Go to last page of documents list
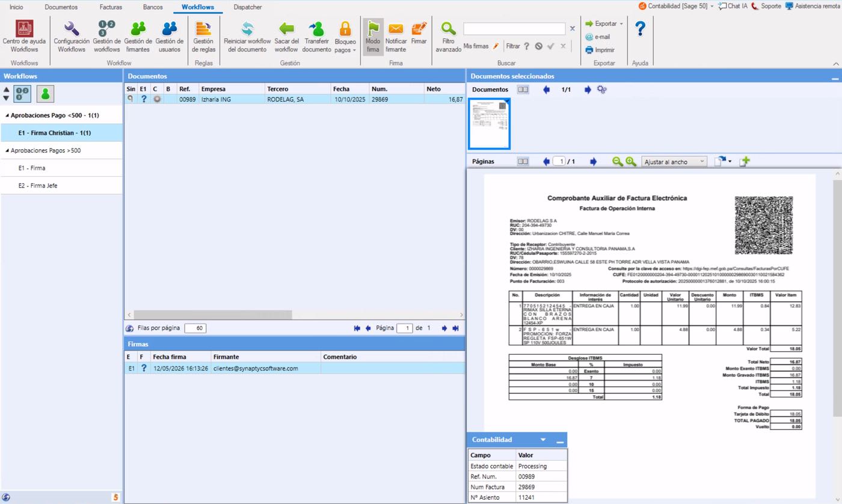The image size is (842, 504). 455,328
